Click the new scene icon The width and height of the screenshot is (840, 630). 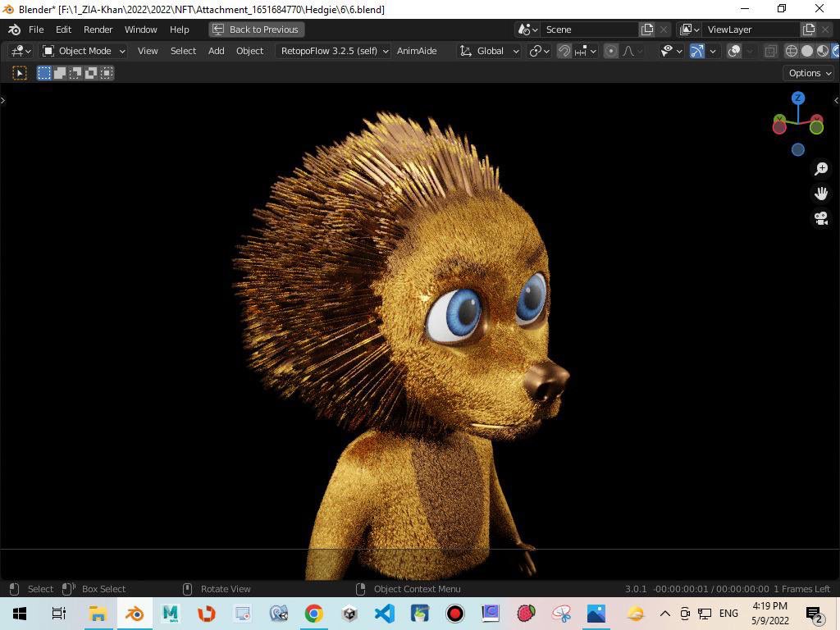click(647, 30)
